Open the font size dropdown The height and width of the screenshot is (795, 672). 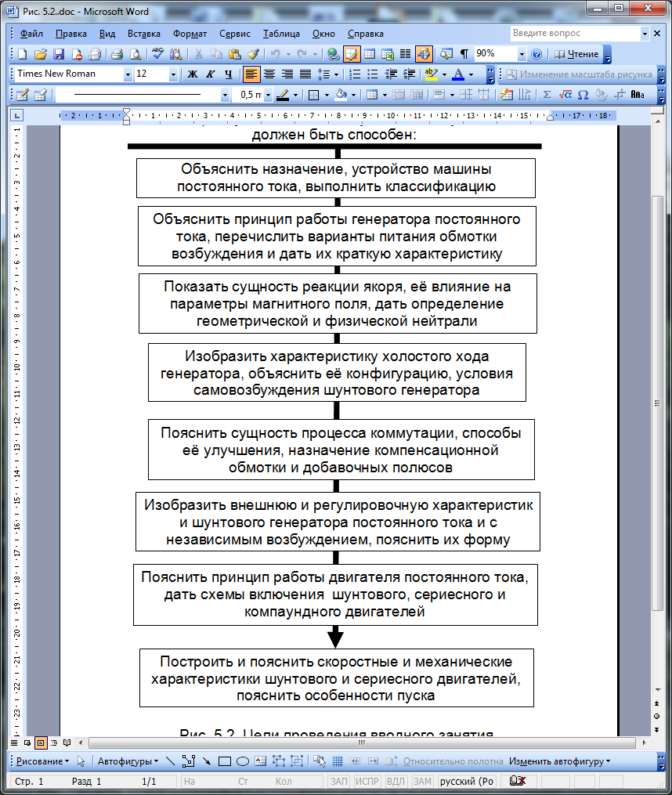[x=173, y=74]
